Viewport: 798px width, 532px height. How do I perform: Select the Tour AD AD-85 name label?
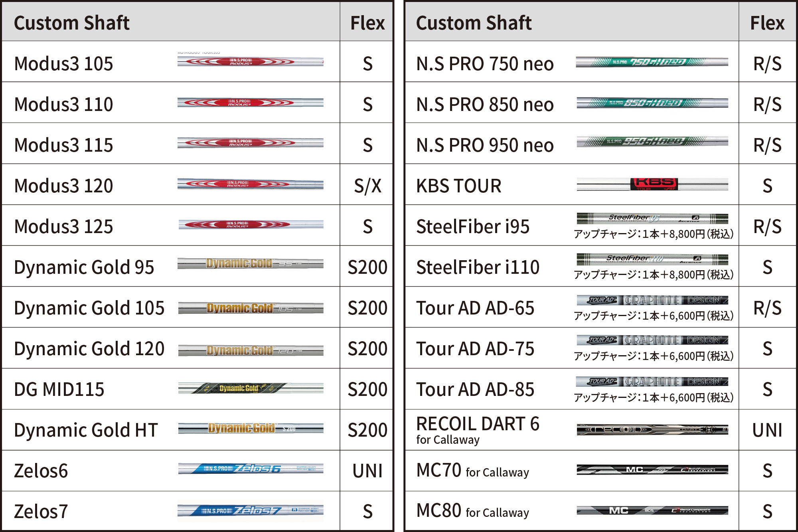[x=475, y=389]
